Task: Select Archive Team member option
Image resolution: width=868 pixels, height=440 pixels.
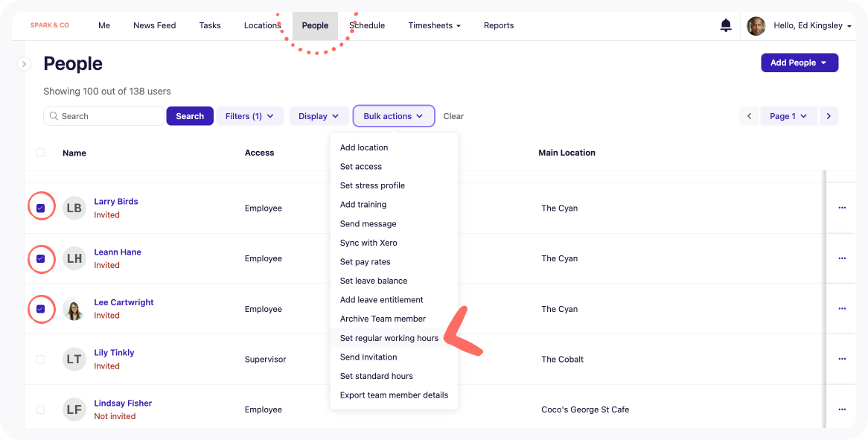Action: (x=383, y=319)
